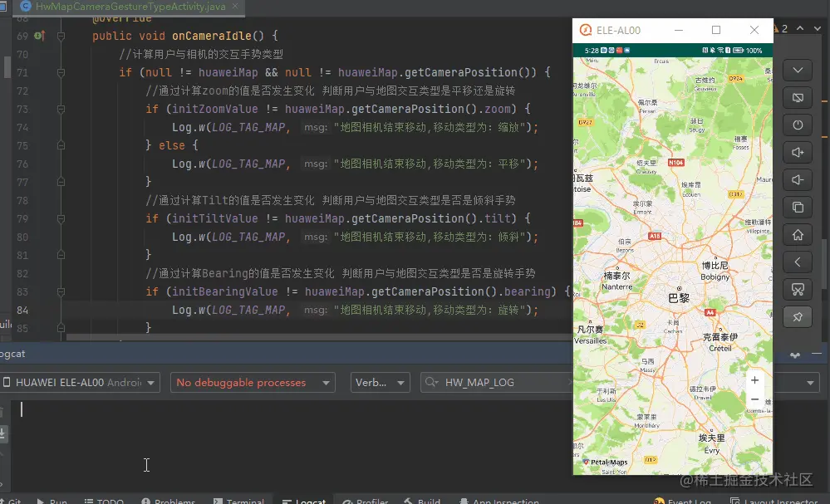Screen dimensions: 830x504
Task: Tap the Bobigny label on the map
Action: pyautogui.click(x=715, y=276)
